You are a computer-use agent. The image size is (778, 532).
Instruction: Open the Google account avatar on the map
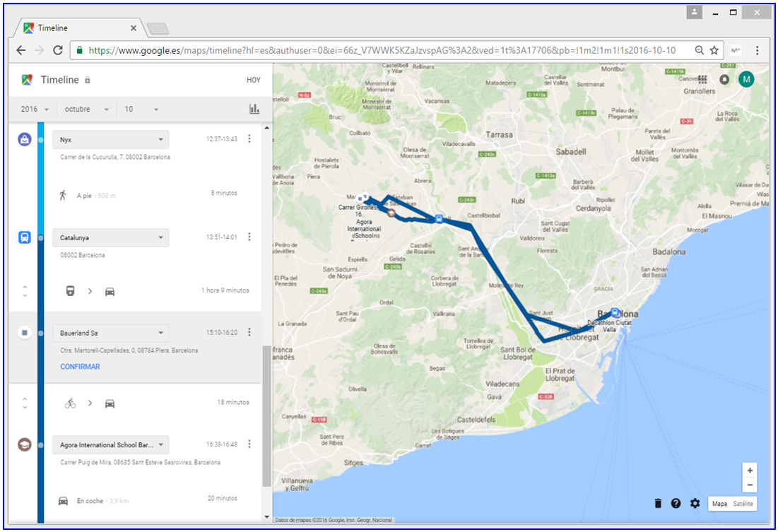[746, 79]
